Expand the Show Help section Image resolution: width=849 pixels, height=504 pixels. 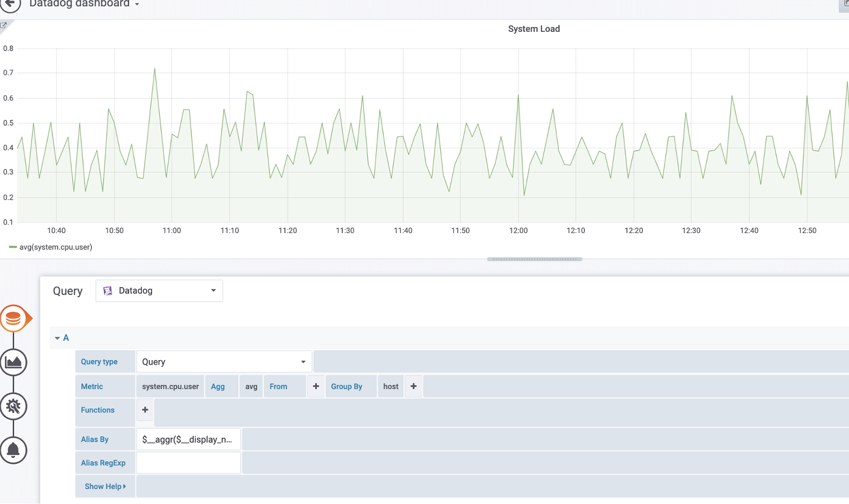coord(105,486)
